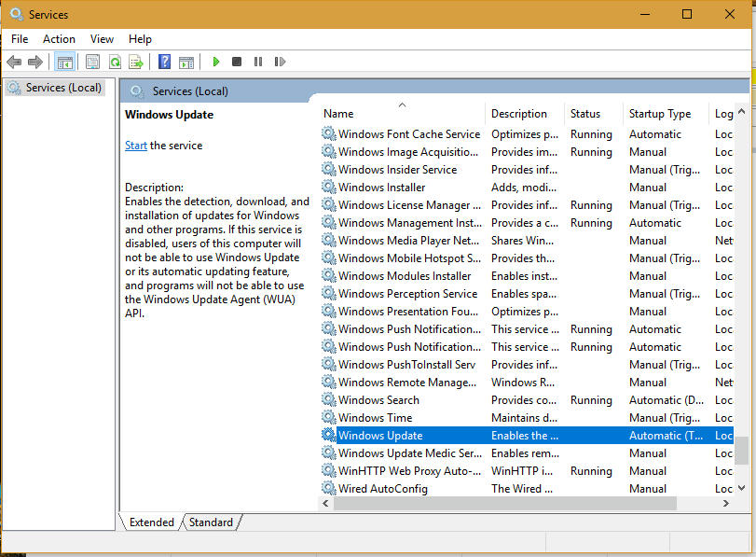Screen dimensions: 756x557
Task: Click the Status column header
Action: (585, 114)
